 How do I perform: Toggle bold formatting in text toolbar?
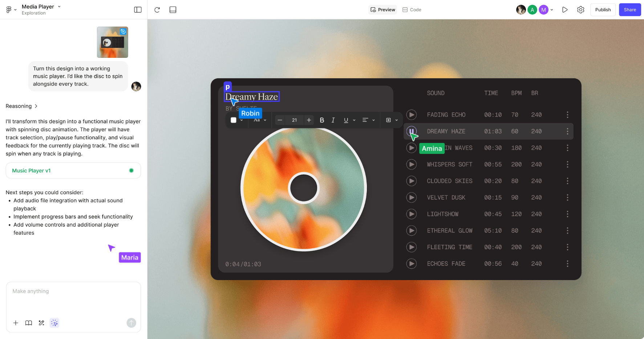[321, 120]
